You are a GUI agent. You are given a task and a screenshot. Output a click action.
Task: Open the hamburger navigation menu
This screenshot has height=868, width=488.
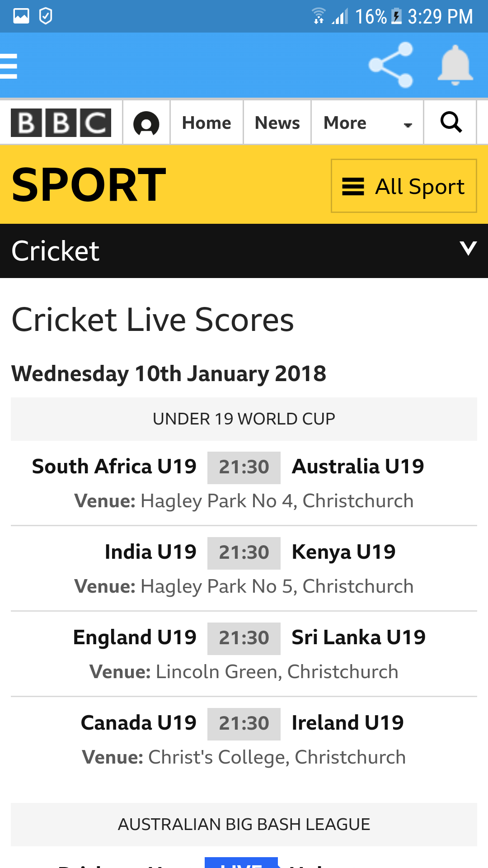[x=9, y=66]
